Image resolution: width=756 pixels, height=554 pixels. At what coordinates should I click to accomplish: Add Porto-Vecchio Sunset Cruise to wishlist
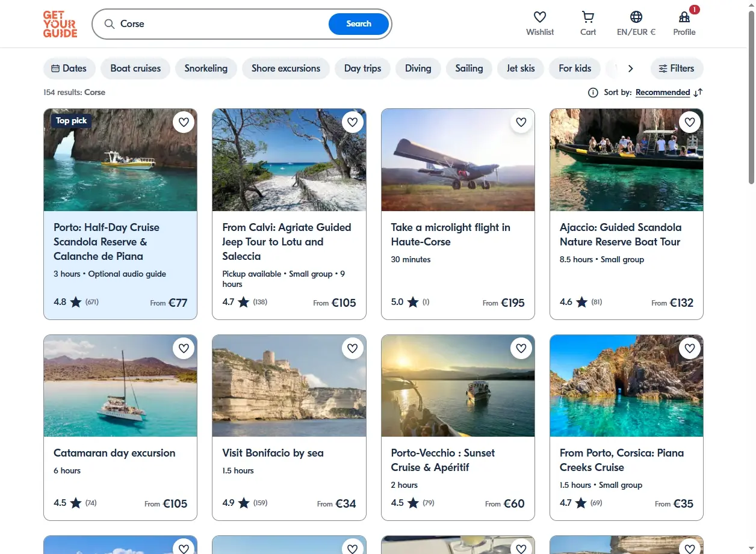pyautogui.click(x=521, y=348)
